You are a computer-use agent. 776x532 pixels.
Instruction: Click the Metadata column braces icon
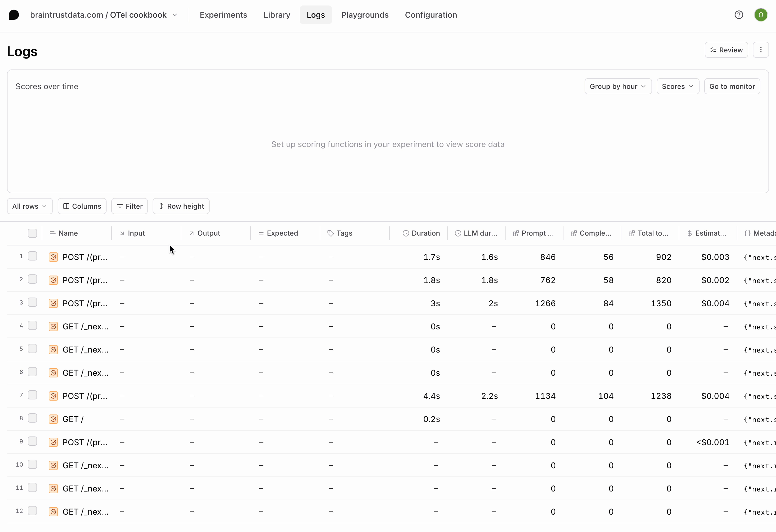click(x=748, y=233)
